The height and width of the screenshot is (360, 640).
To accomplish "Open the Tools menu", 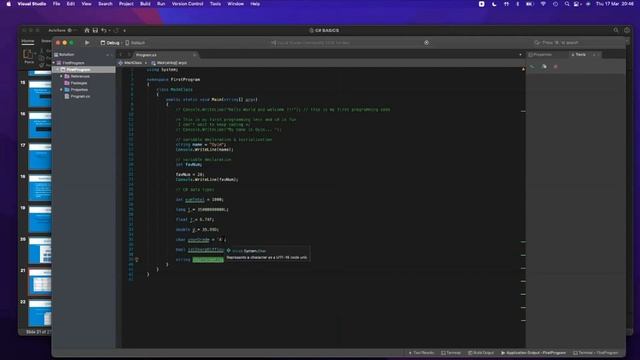I will (x=215, y=4).
